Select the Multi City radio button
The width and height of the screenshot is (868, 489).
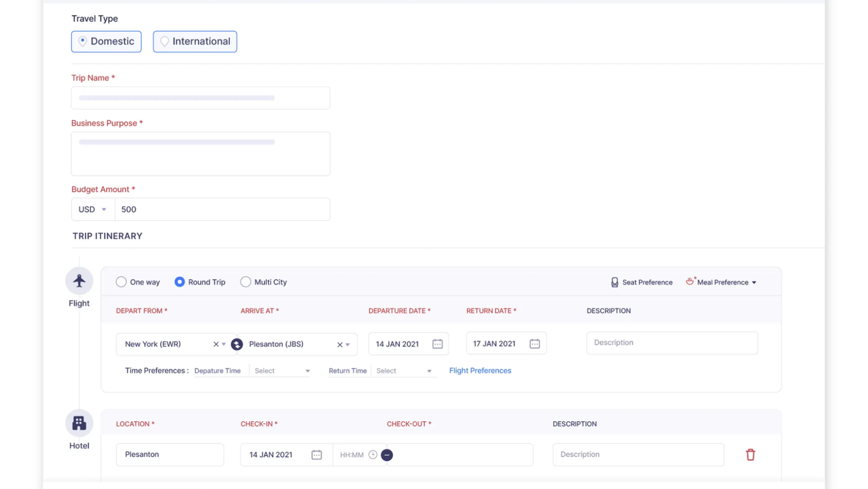click(246, 282)
